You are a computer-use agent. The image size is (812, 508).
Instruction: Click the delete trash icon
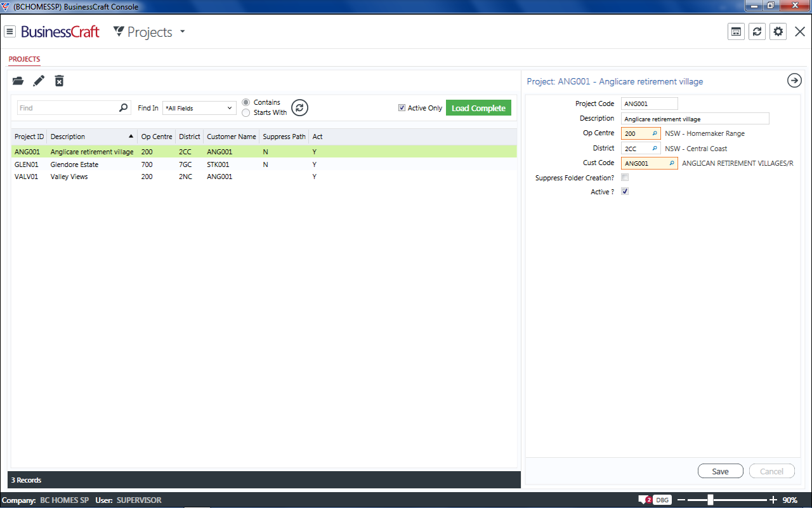click(x=59, y=81)
